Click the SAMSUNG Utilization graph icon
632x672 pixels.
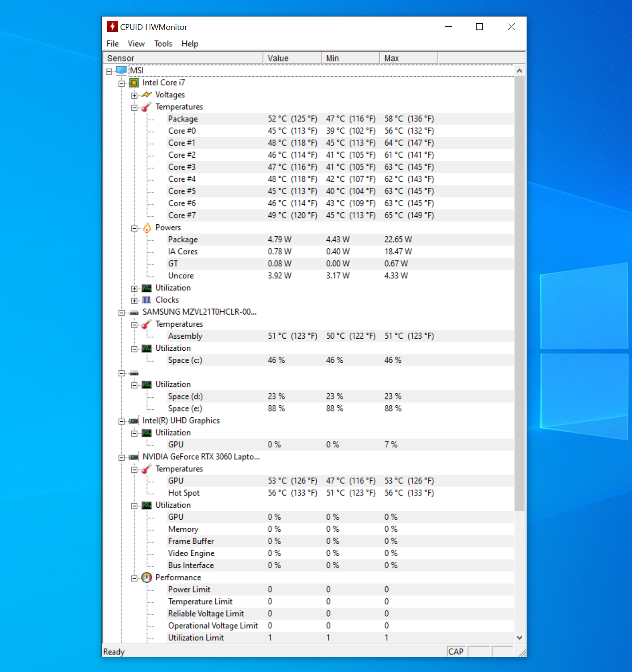[x=146, y=348]
